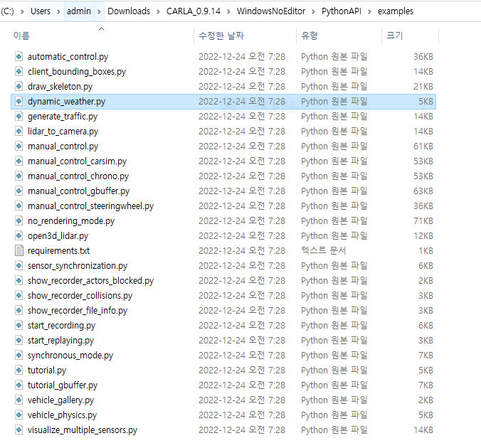Click the synchronous_mode.py file icon
This screenshot has width=481, height=448.
pyautogui.click(x=19, y=355)
